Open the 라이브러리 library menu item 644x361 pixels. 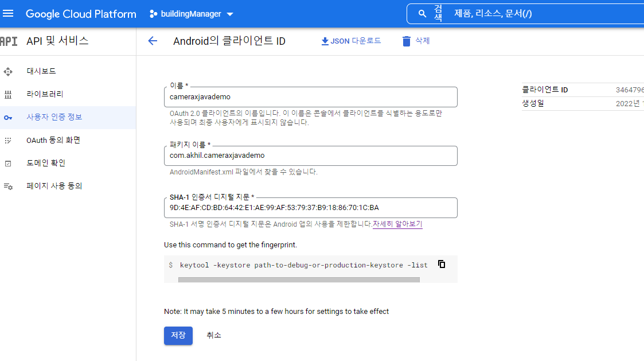[x=68, y=94]
